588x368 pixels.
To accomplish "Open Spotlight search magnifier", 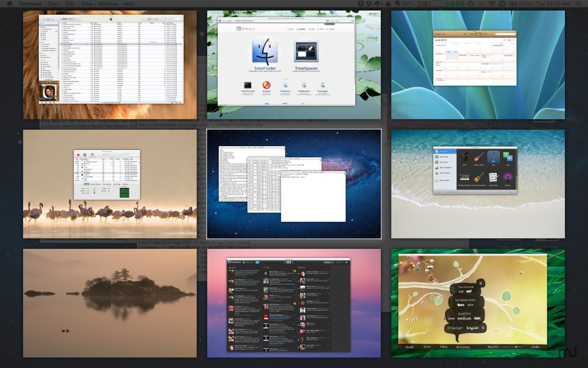I will (x=578, y=4).
